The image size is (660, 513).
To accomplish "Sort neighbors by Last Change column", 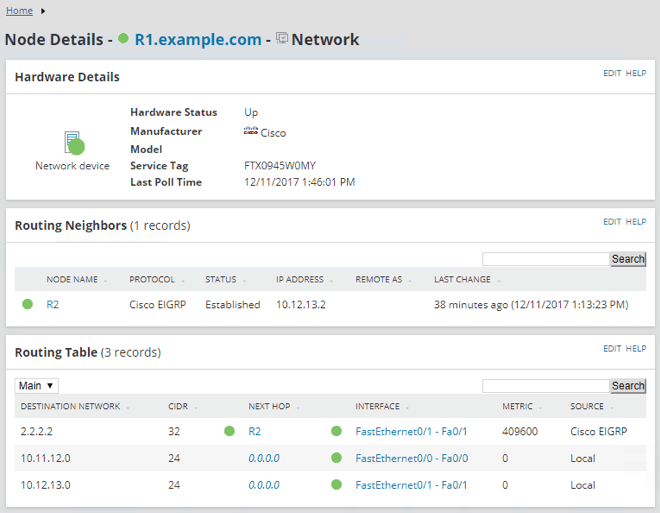I will point(462,279).
